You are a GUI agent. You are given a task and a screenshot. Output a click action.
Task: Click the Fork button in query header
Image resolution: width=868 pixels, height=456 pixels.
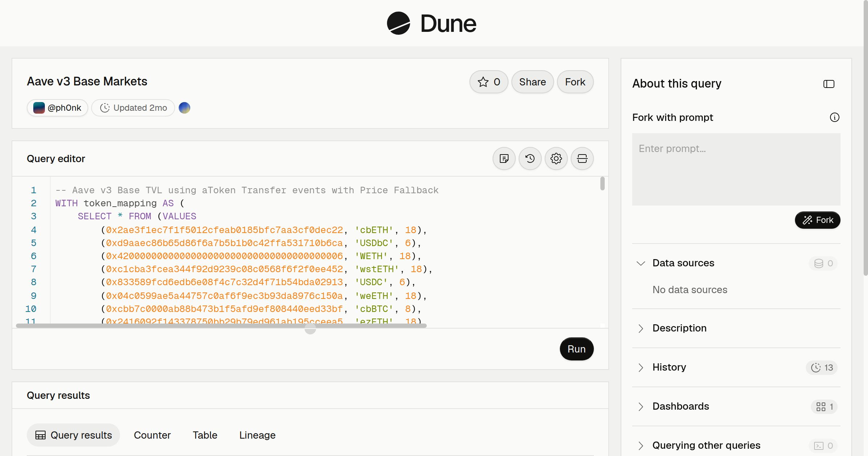coord(575,82)
